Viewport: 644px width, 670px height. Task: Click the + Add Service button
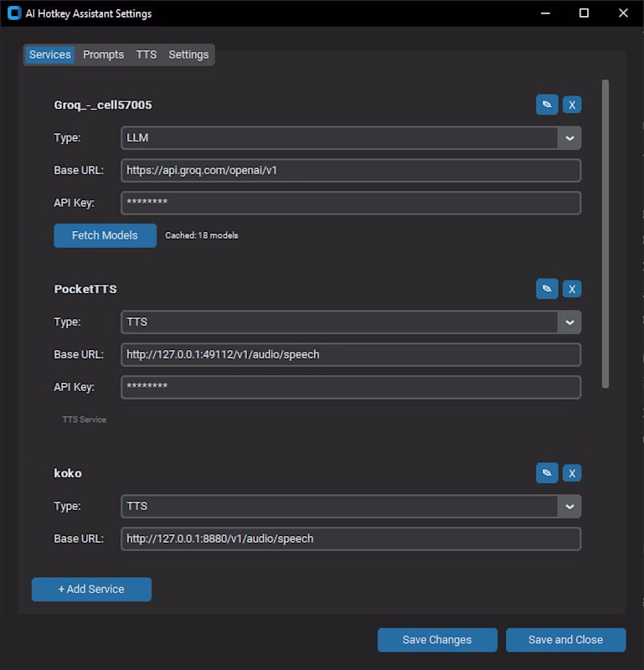(x=91, y=590)
